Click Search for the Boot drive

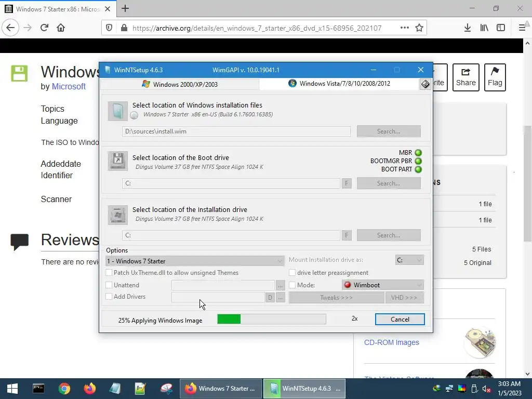tap(389, 183)
